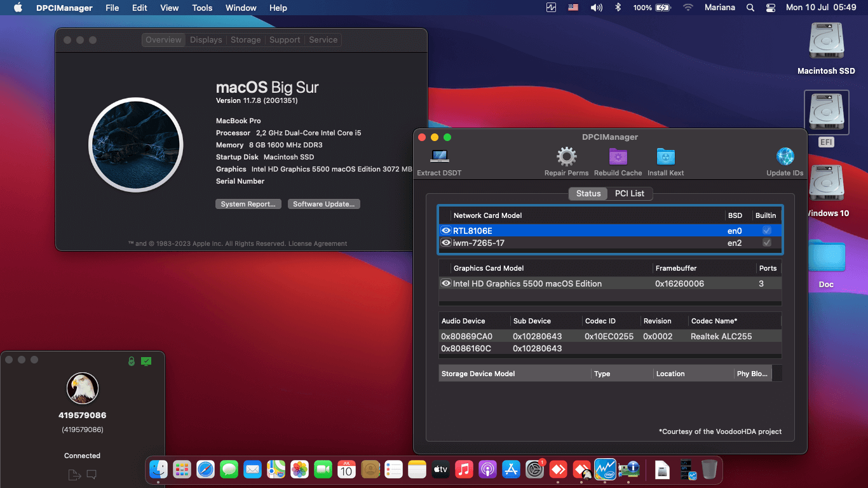Open the Window menu

pyautogui.click(x=241, y=8)
